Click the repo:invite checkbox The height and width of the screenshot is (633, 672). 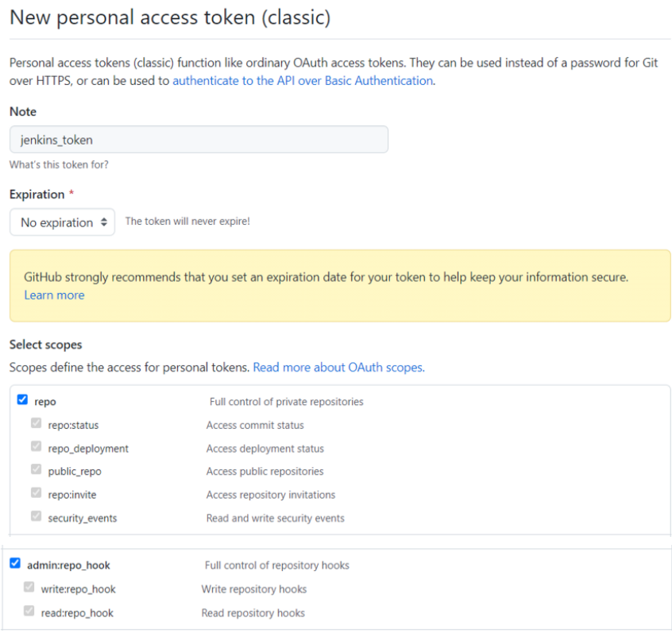(36, 494)
